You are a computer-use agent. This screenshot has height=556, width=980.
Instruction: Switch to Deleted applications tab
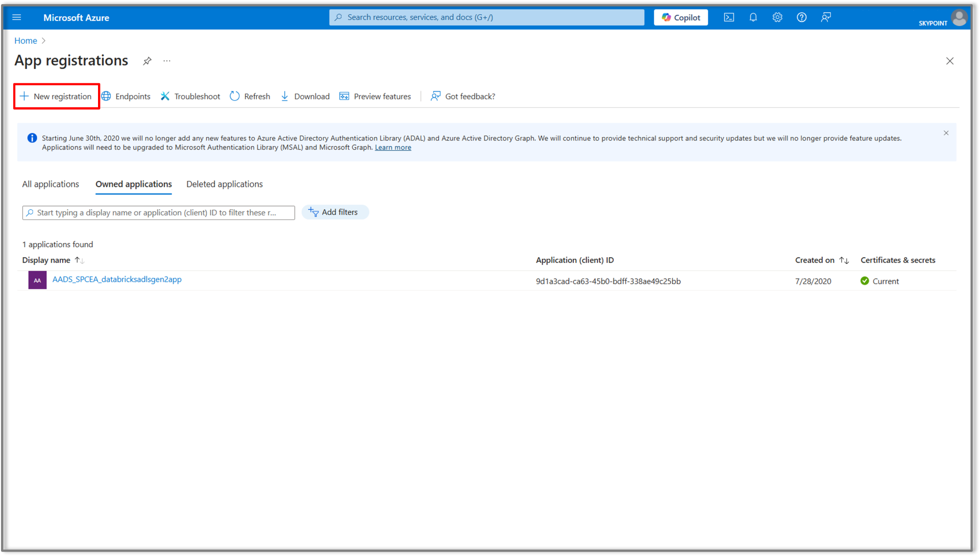(224, 184)
